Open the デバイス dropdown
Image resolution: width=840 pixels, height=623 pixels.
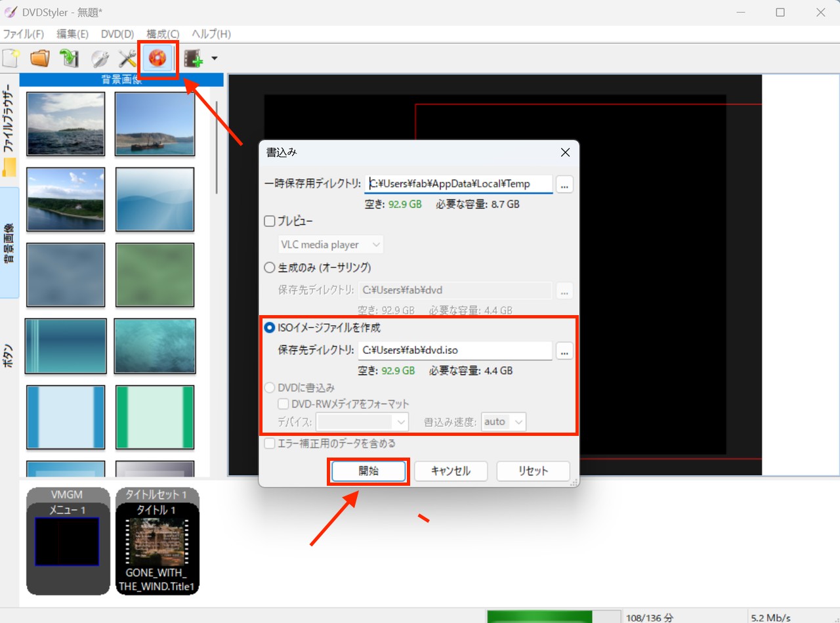click(x=362, y=421)
